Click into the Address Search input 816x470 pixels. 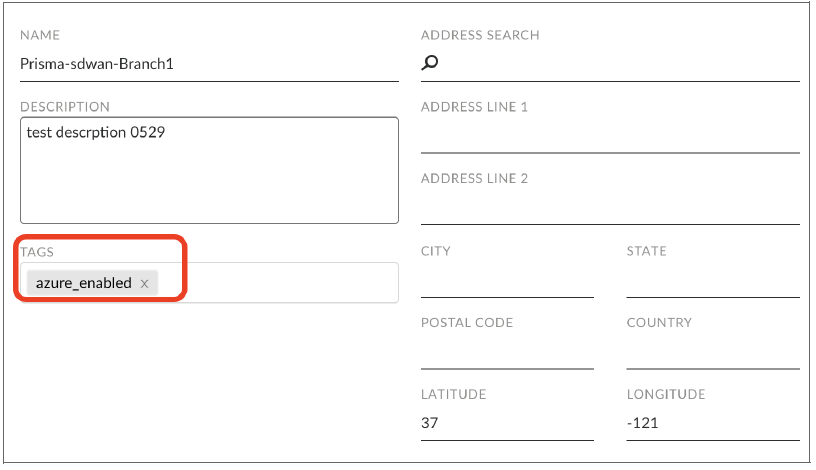620,64
